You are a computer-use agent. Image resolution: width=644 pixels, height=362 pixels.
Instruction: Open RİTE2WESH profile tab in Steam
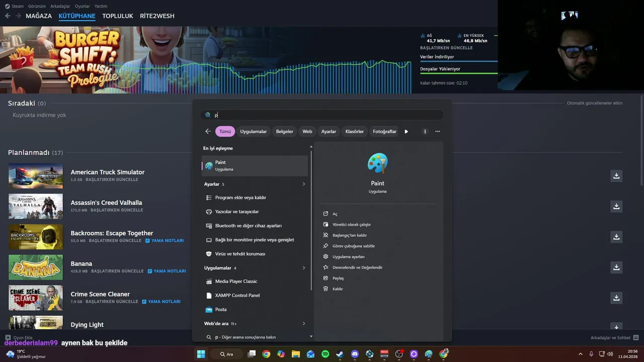click(157, 16)
